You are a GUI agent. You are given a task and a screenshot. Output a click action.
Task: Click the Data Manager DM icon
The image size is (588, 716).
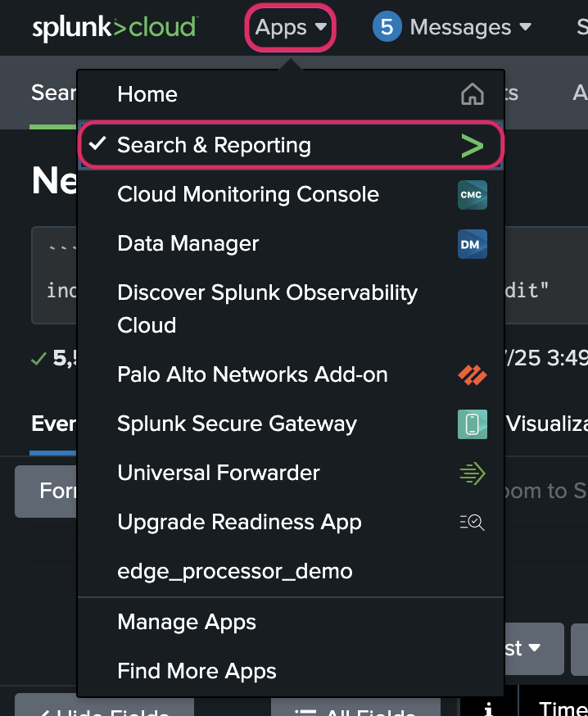tap(472, 243)
